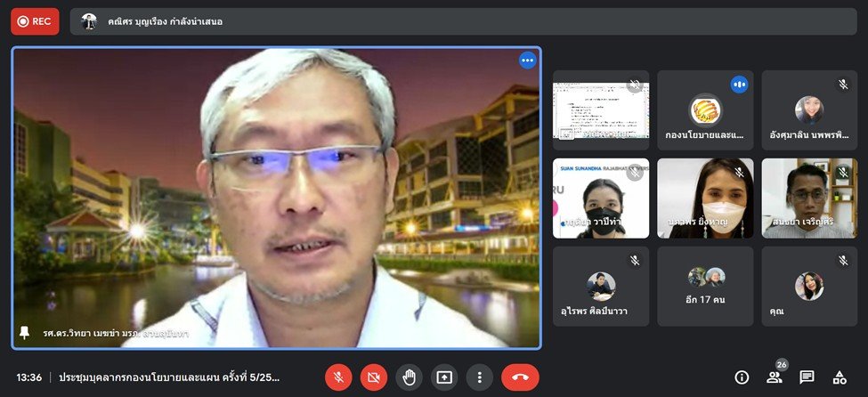868x397 pixels.
Task: Leave the call with red hang-up button
Action: [x=520, y=377]
